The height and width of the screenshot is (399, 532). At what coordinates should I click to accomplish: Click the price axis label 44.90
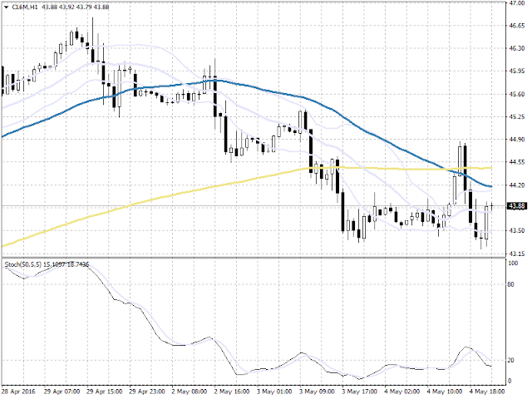pyautogui.click(x=516, y=140)
